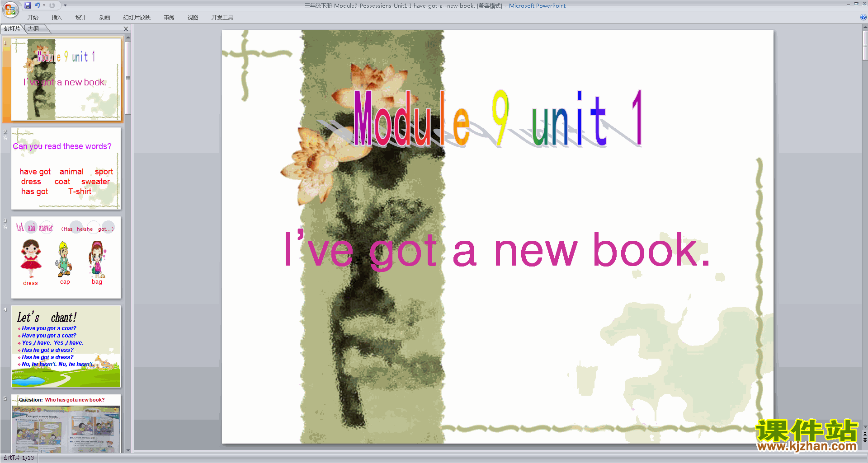This screenshot has width=868, height=463.
Task: Select slide 4 'Let's chant' thumbnail
Action: pos(66,346)
